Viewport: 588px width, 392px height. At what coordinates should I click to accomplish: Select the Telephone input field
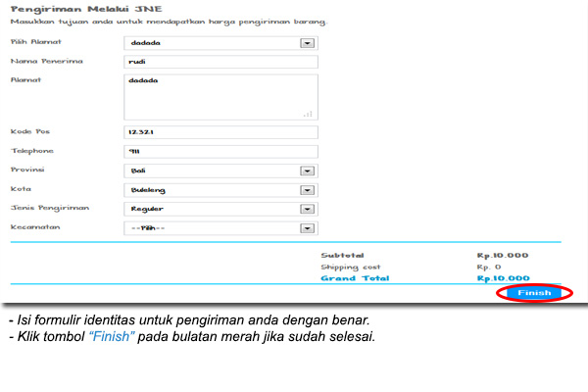click(221, 151)
